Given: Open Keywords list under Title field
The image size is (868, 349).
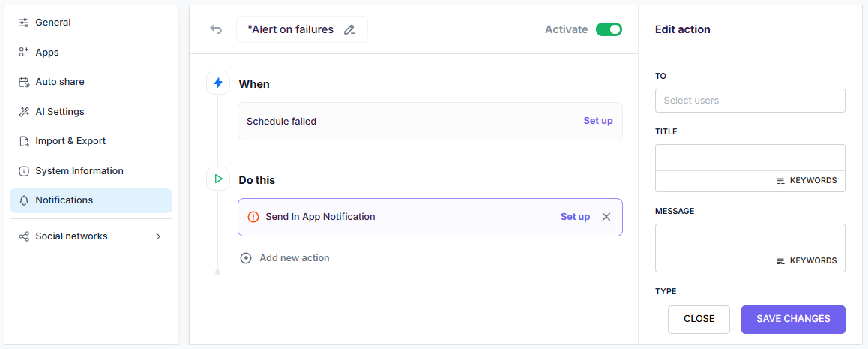Looking at the screenshot, I should point(807,181).
